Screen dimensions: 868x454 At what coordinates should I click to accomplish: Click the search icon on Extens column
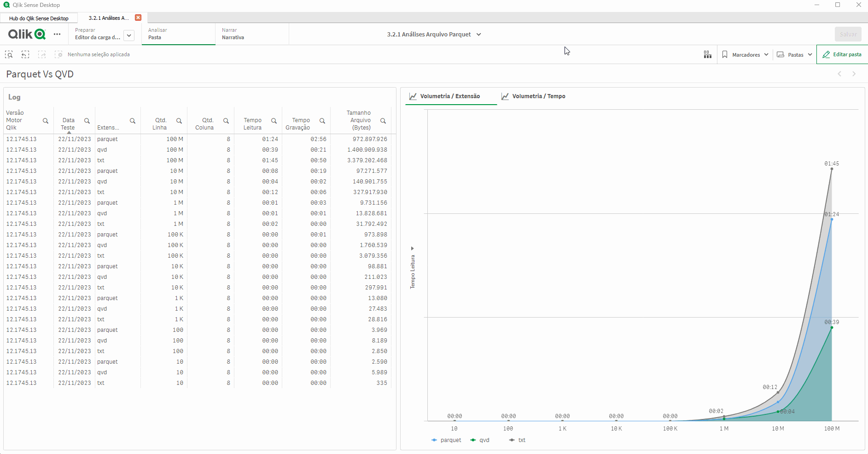point(133,121)
